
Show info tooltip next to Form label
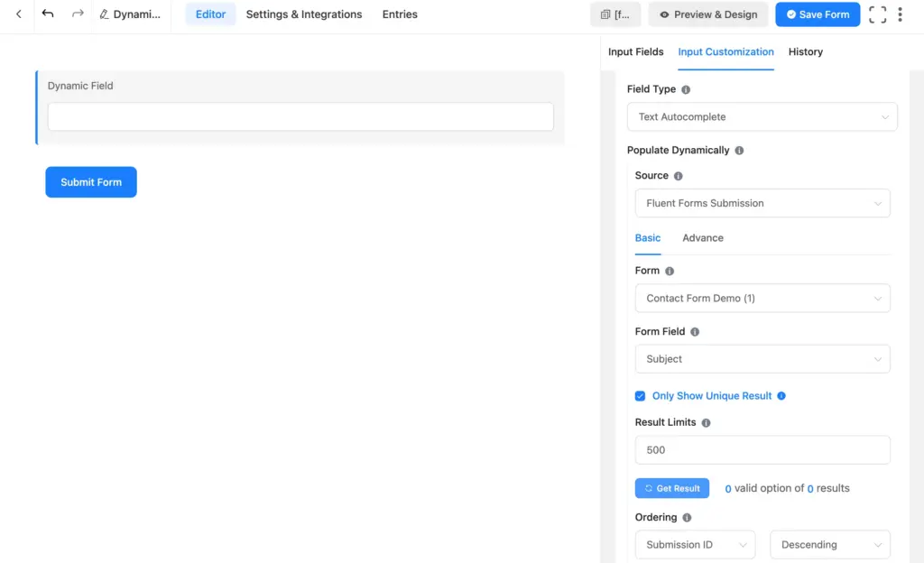[x=670, y=272]
